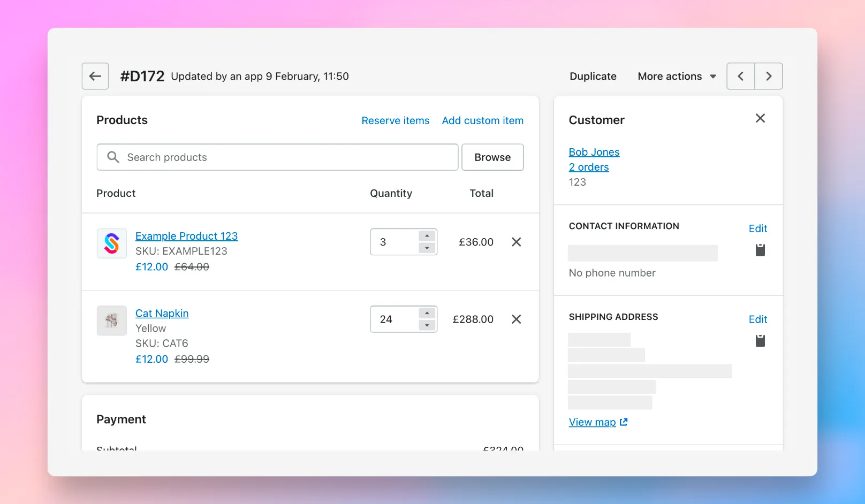865x504 pixels.
Task: Remove Cat Napkin line item
Action: (516, 319)
